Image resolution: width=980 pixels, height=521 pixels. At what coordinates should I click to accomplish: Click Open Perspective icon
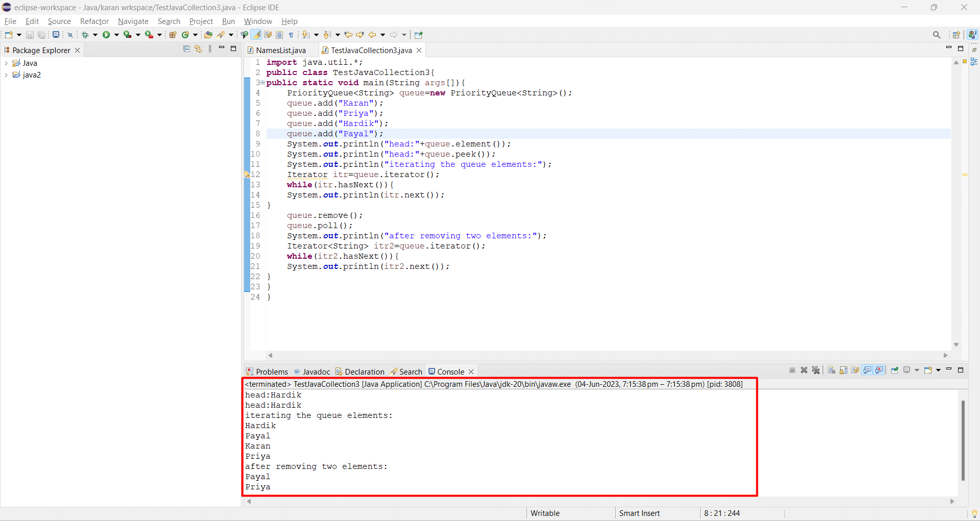click(957, 35)
